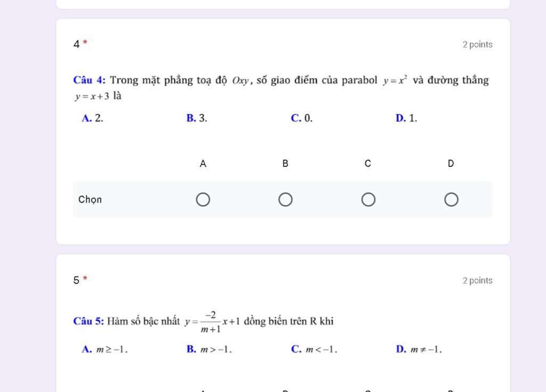Click the Câu 4 heading text

[90, 80]
